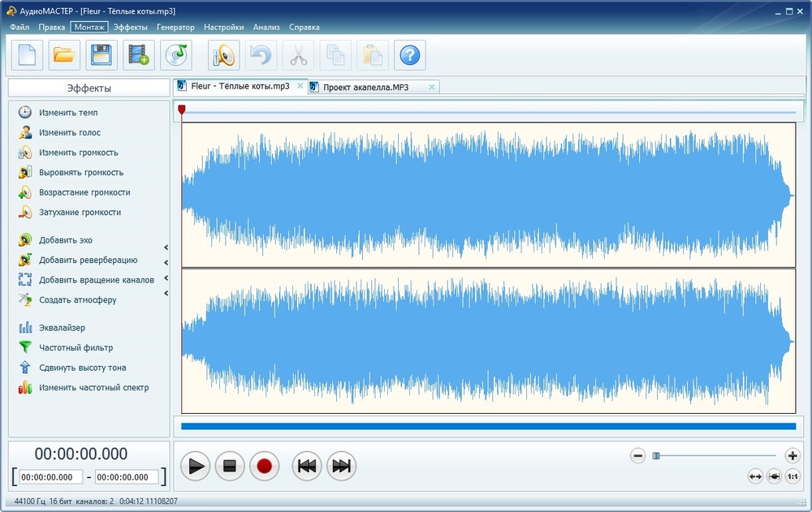Select the Сдвинуть высоту тона label
The width and height of the screenshot is (812, 512).
coord(83,368)
